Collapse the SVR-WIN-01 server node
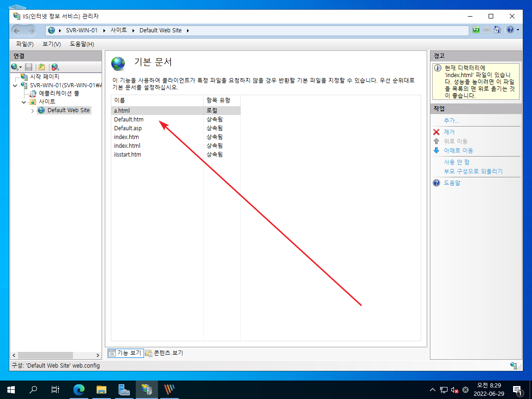Screen dimensions: 532x399 15,85
